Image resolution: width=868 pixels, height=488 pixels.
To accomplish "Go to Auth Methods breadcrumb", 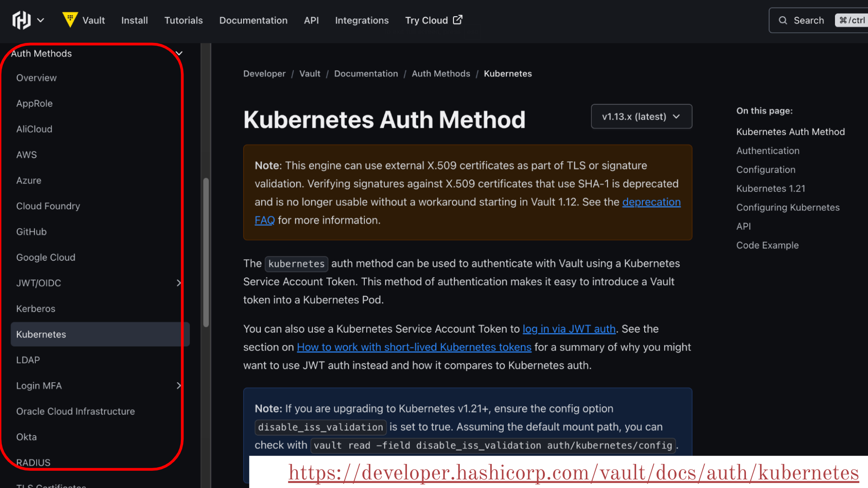I will (441, 74).
